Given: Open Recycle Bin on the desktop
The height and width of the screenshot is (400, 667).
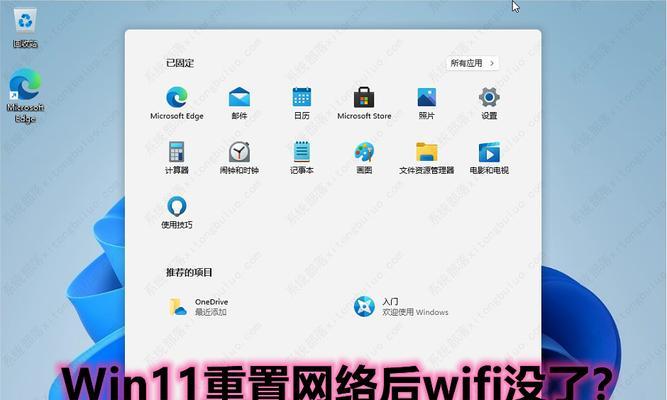Looking at the screenshot, I should click(25, 29).
